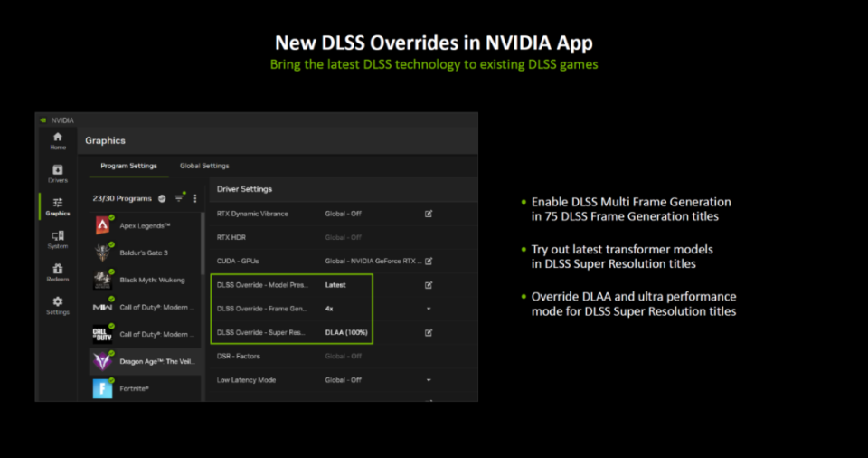This screenshot has width=868, height=458.
Task: Switch to Program Settings tab
Action: pyautogui.click(x=128, y=166)
